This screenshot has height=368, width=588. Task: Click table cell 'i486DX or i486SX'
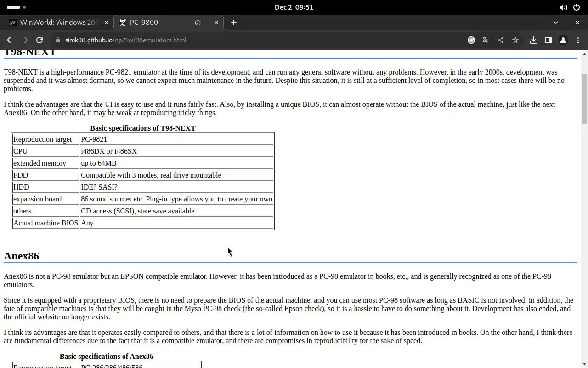(176, 151)
